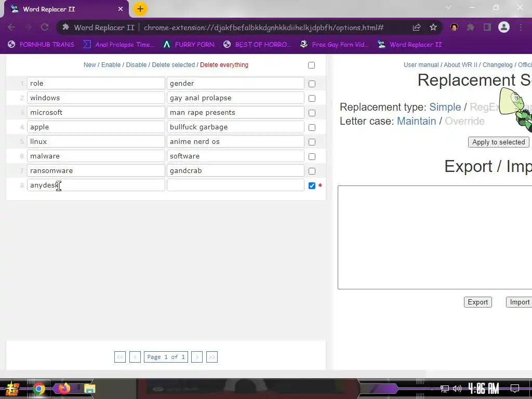The width and height of the screenshot is (532, 399).
Task: Click the volume speaker tray icon
Action: click(x=457, y=389)
